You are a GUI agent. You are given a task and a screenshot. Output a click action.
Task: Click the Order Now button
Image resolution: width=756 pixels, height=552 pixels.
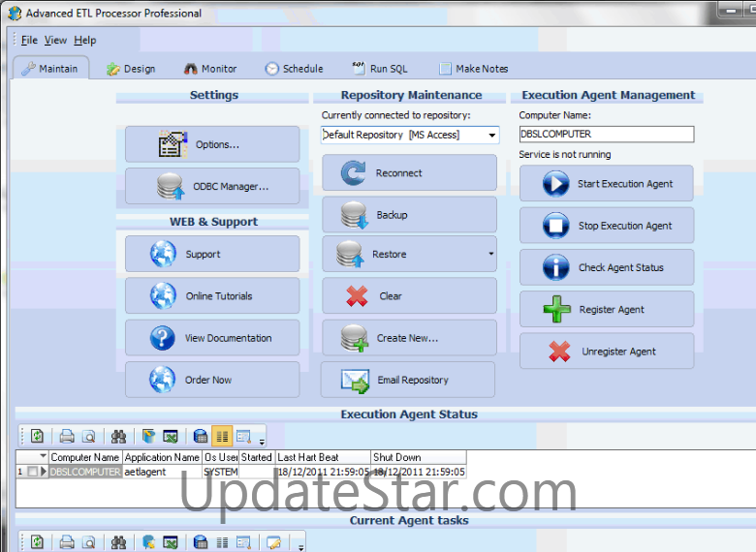[x=212, y=380]
